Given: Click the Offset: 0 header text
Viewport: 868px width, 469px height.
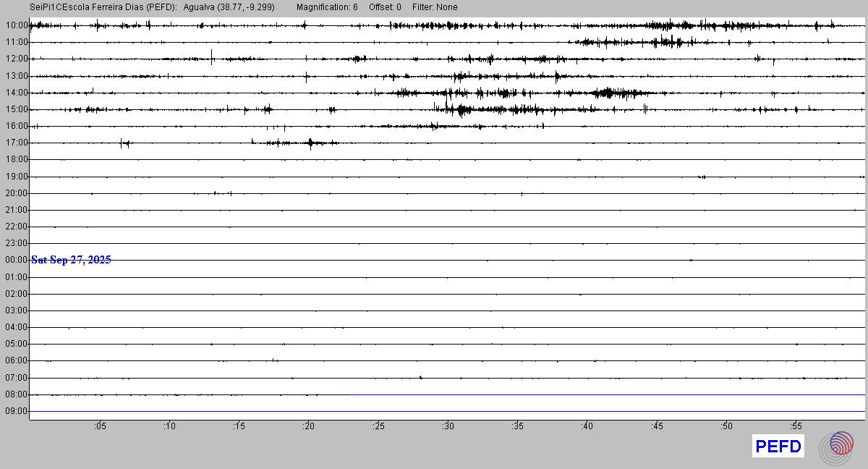Looking at the screenshot, I should (x=384, y=7).
